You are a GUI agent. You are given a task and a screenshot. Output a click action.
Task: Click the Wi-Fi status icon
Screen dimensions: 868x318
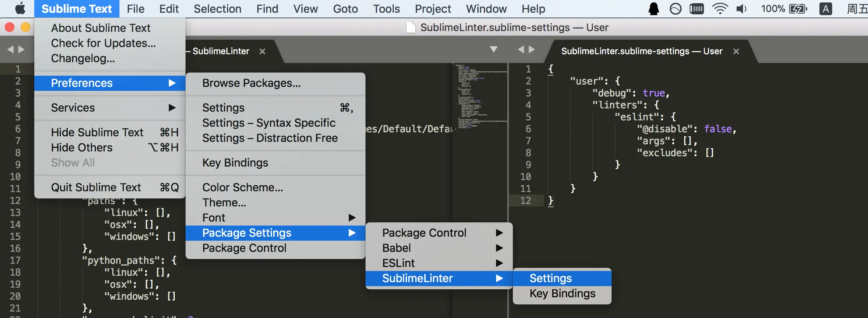point(719,9)
